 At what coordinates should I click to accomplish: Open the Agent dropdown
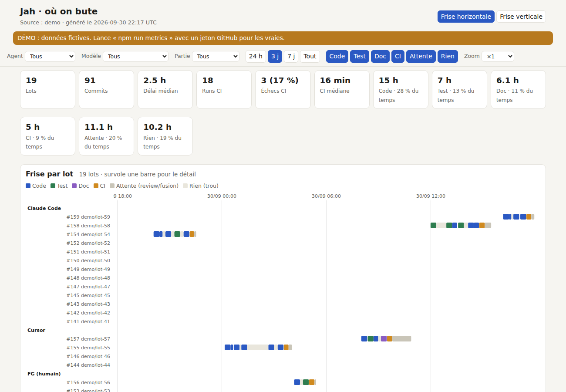(x=50, y=56)
